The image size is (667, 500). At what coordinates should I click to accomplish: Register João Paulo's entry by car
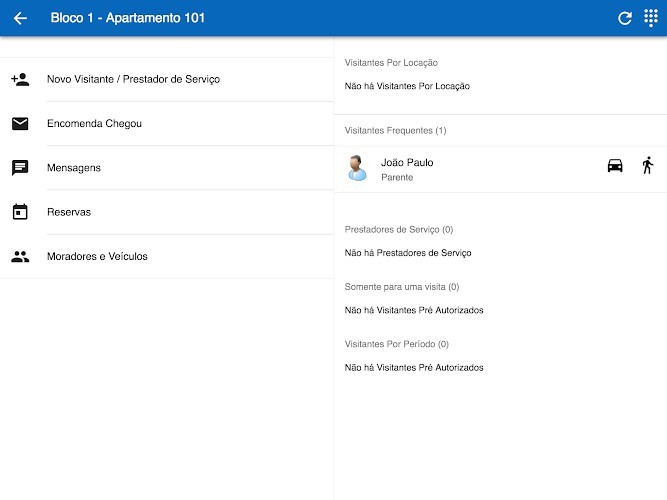615,166
